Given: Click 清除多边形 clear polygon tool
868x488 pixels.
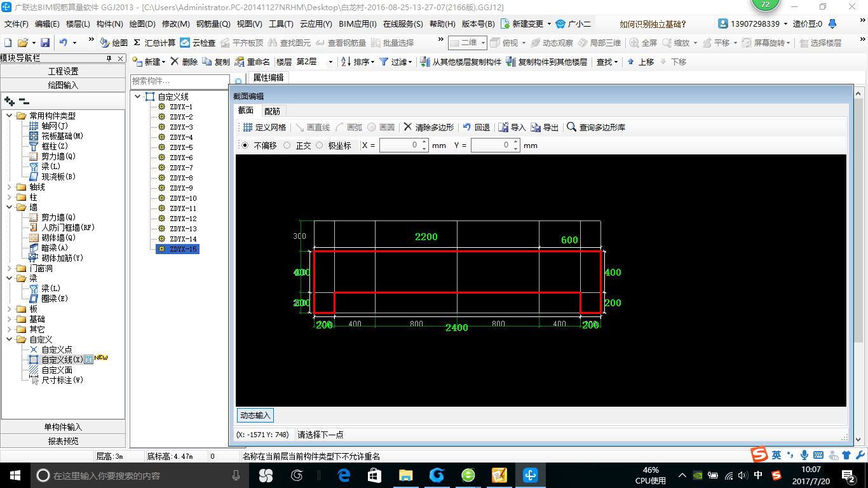Looking at the screenshot, I should [x=429, y=127].
